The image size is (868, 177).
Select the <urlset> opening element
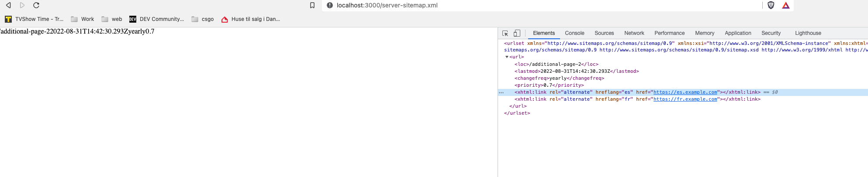(686, 47)
